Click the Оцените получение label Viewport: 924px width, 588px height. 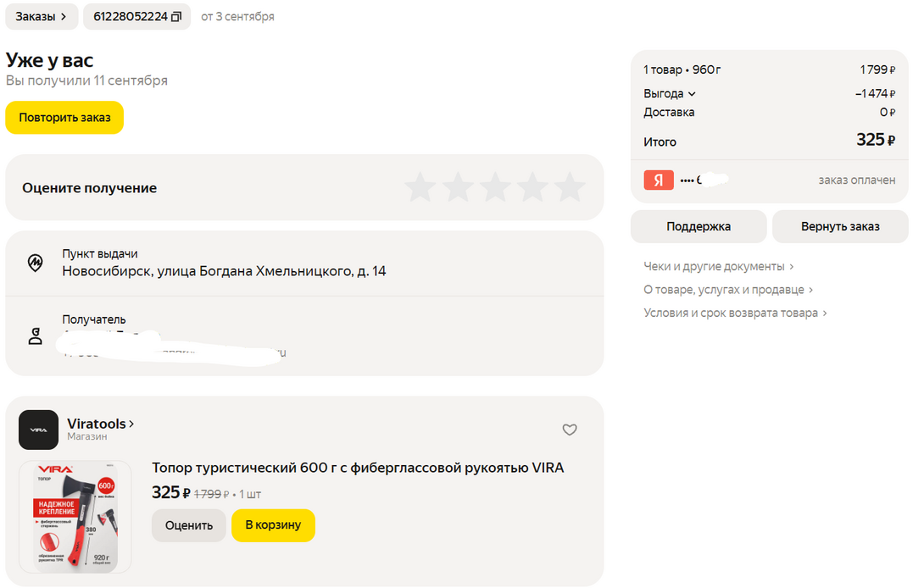(x=90, y=188)
